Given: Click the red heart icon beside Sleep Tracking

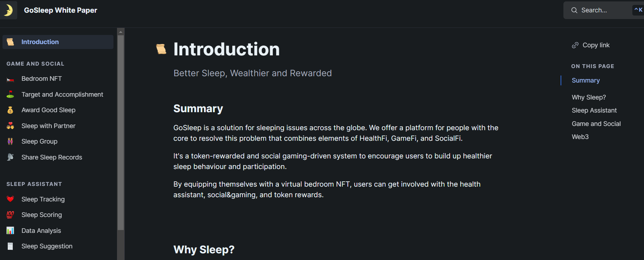Looking at the screenshot, I should 10,199.
